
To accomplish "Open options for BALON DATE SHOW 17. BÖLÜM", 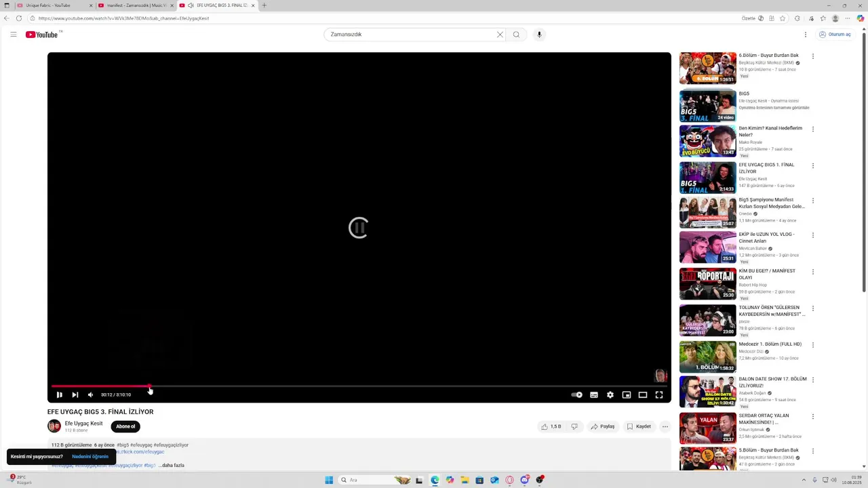I will (812, 380).
